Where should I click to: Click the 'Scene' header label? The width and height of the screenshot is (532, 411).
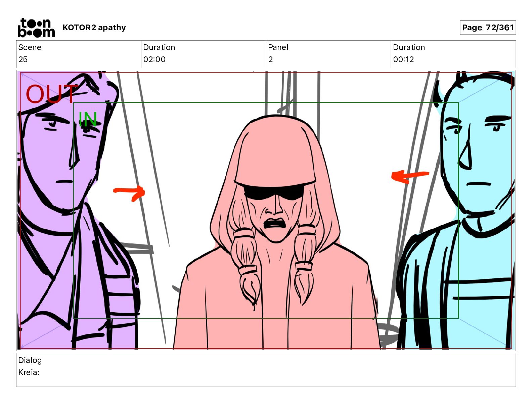[30, 47]
